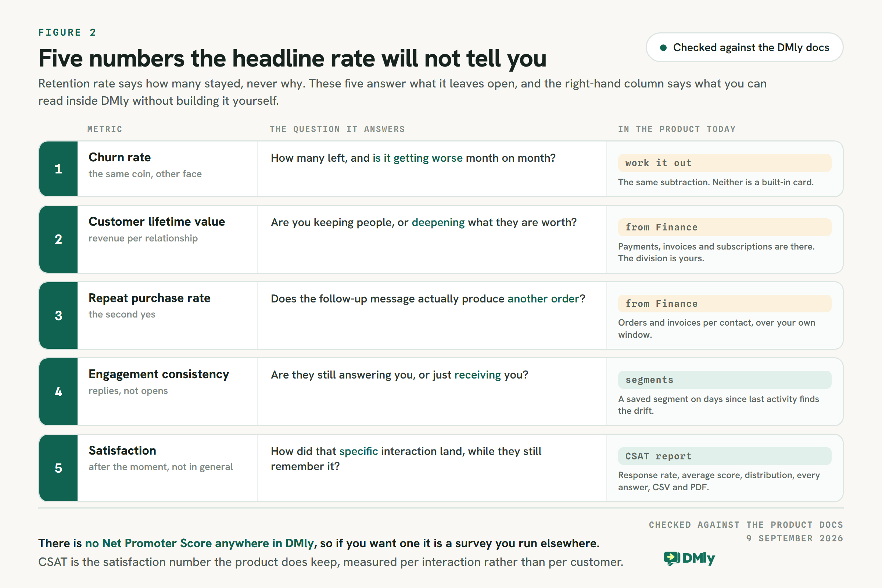This screenshot has height=588, width=882.
Task: Click the 'Retention rate says how many stayed' intro
Action: 402,92
